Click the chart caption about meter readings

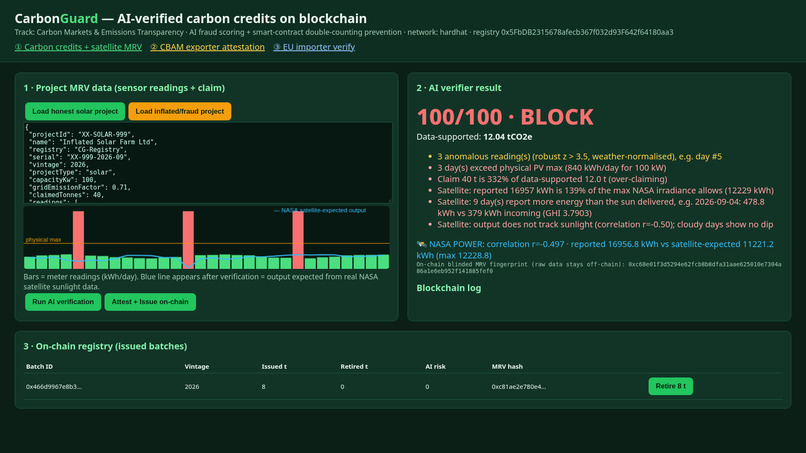(200, 282)
